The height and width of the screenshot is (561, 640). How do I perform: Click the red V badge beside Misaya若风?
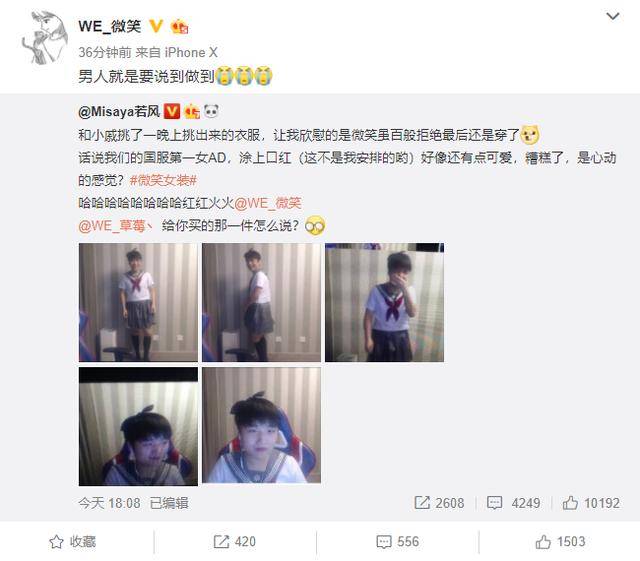point(172,111)
